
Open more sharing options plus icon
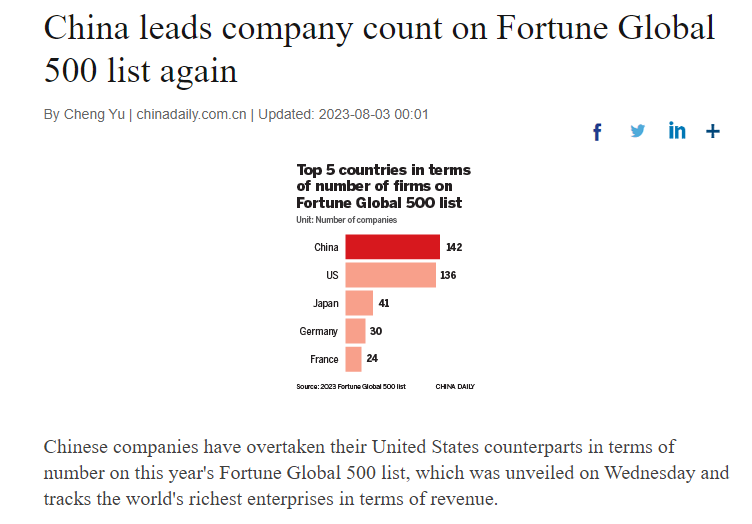click(x=713, y=131)
